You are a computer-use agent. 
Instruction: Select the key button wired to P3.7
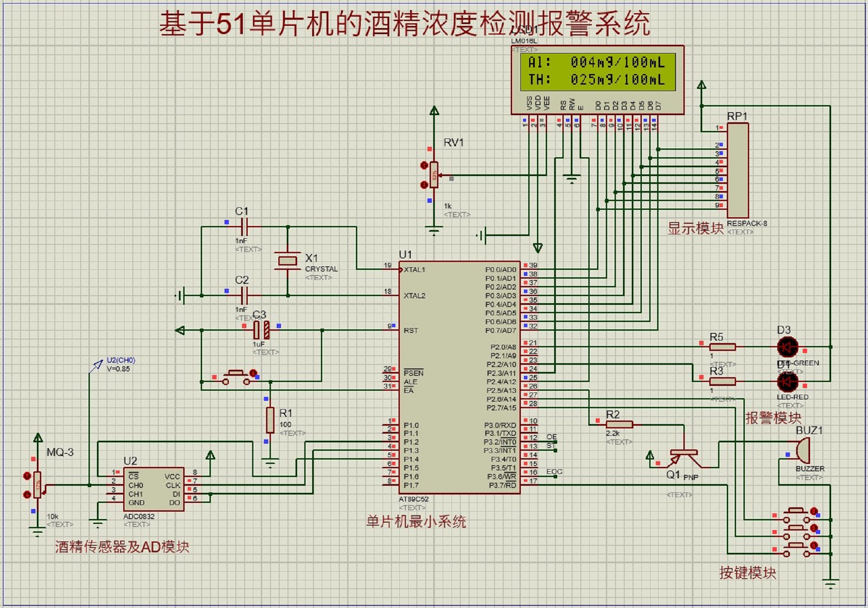pos(796,549)
